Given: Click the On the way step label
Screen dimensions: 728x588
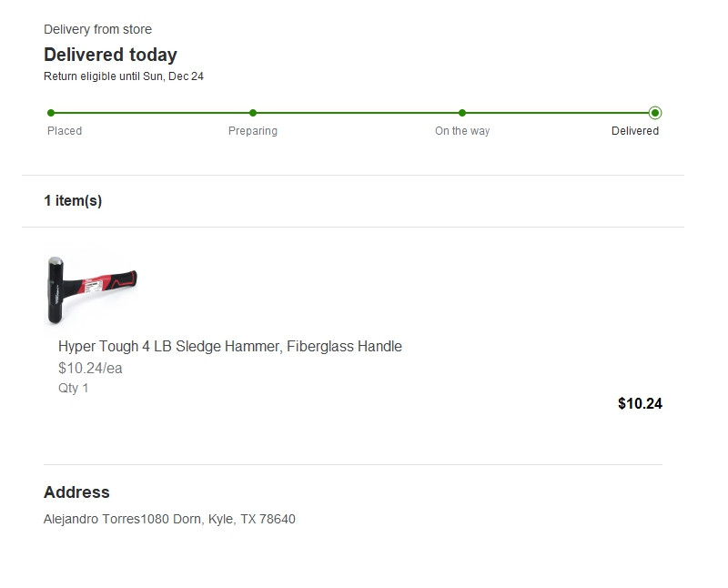Looking at the screenshot, I should [462, 131].
